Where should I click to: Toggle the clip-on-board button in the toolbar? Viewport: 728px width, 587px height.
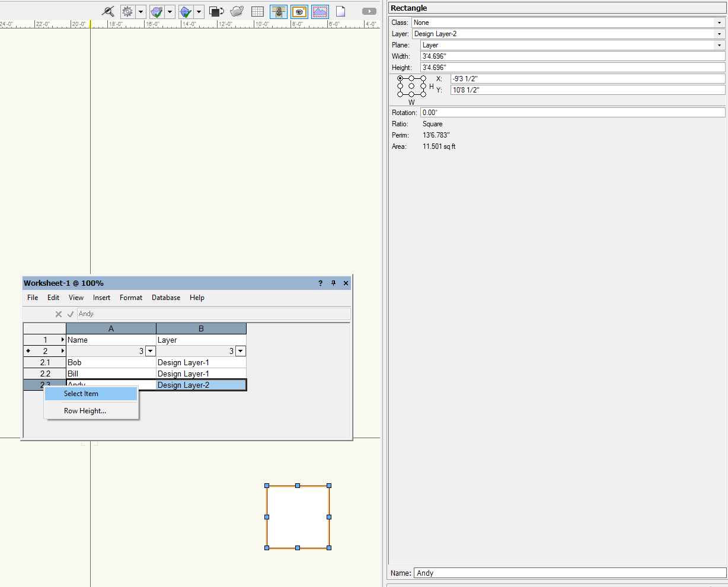click(279, 11)
